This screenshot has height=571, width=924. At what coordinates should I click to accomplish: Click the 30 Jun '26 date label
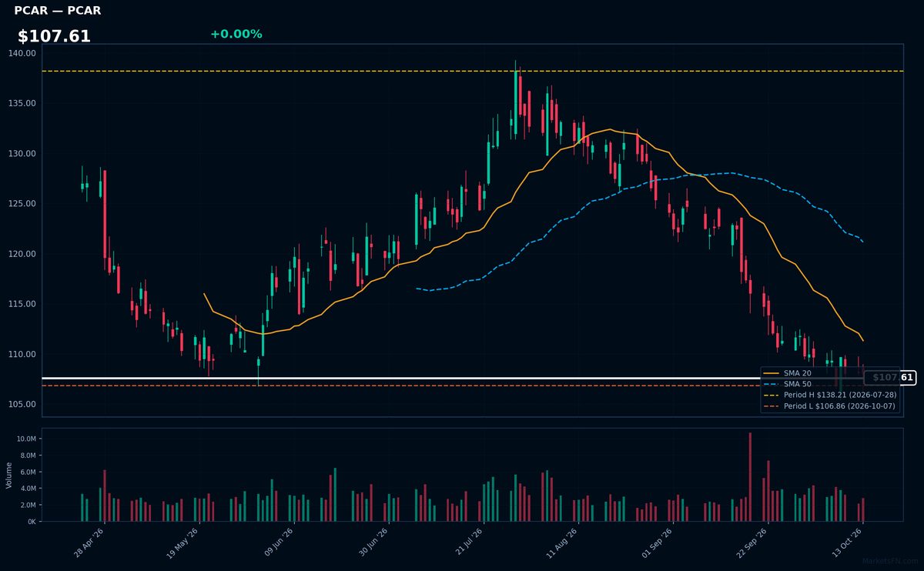(x=373, y=543)
